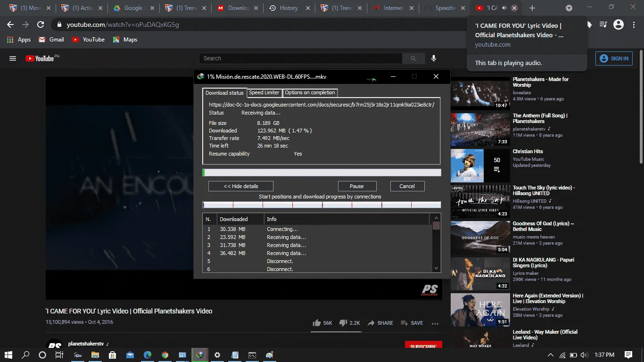The width and height of the screenshot is (644, 362).
Task: Open Task View on the taskbar
Action: tap(59, 355)
